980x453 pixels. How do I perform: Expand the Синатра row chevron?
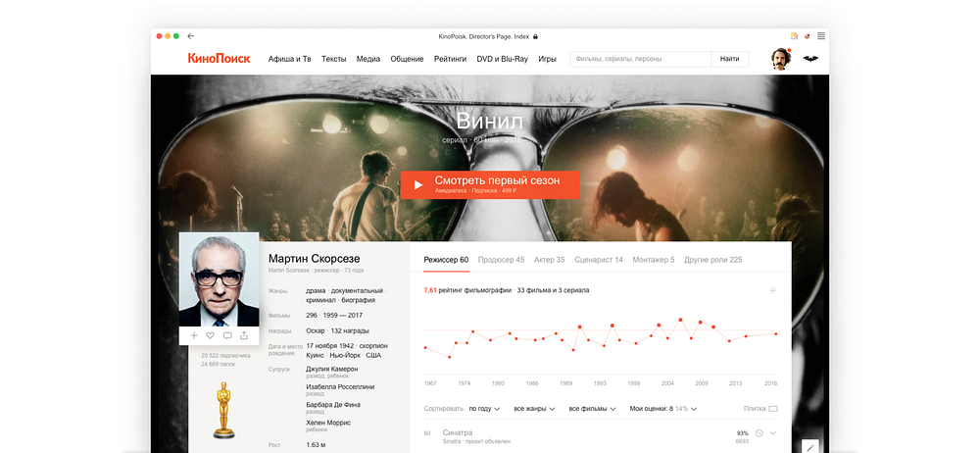click(x=773, y=433)
